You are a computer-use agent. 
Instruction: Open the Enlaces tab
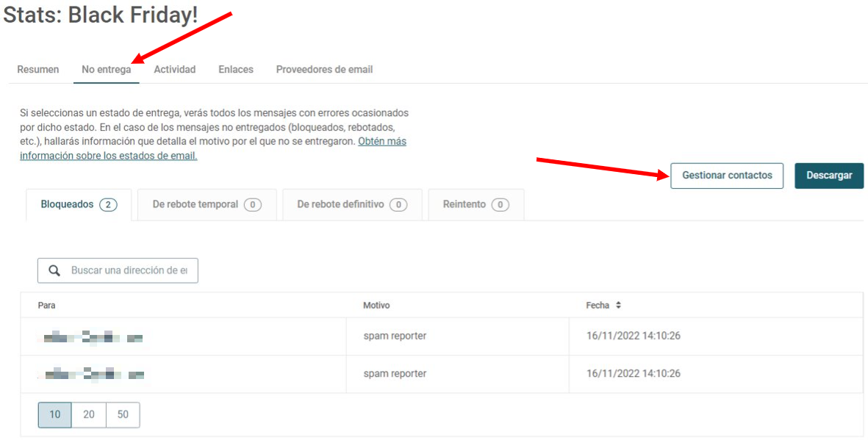[236, 70]
